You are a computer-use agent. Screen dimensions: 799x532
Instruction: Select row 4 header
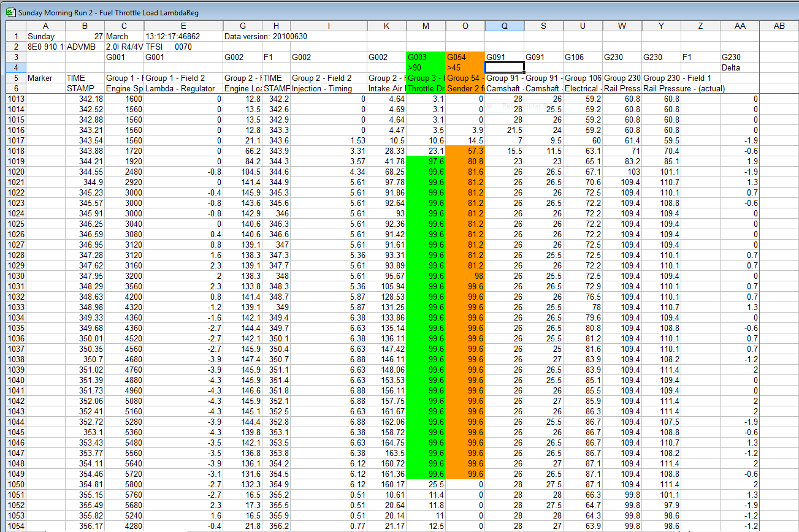pyautogui.click(x=15, y=67)
